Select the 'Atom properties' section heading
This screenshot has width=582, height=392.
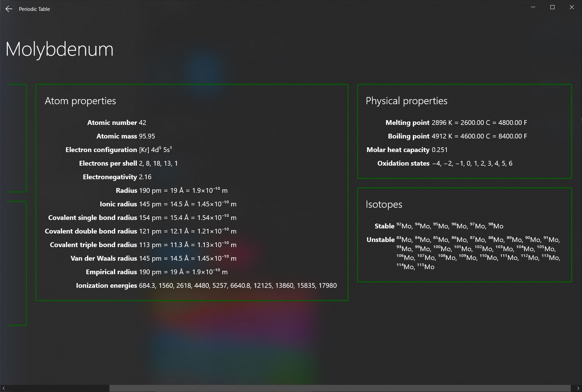pos(81,101)
